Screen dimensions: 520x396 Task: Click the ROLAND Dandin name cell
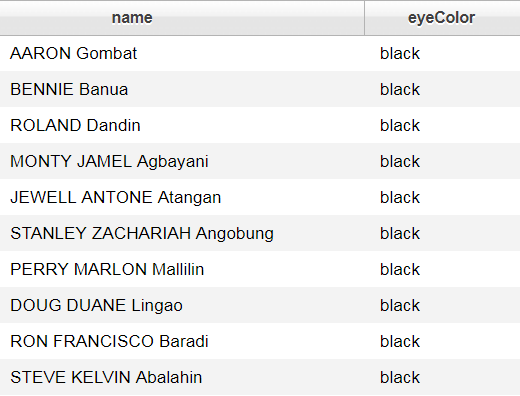(x=182, y=125)
